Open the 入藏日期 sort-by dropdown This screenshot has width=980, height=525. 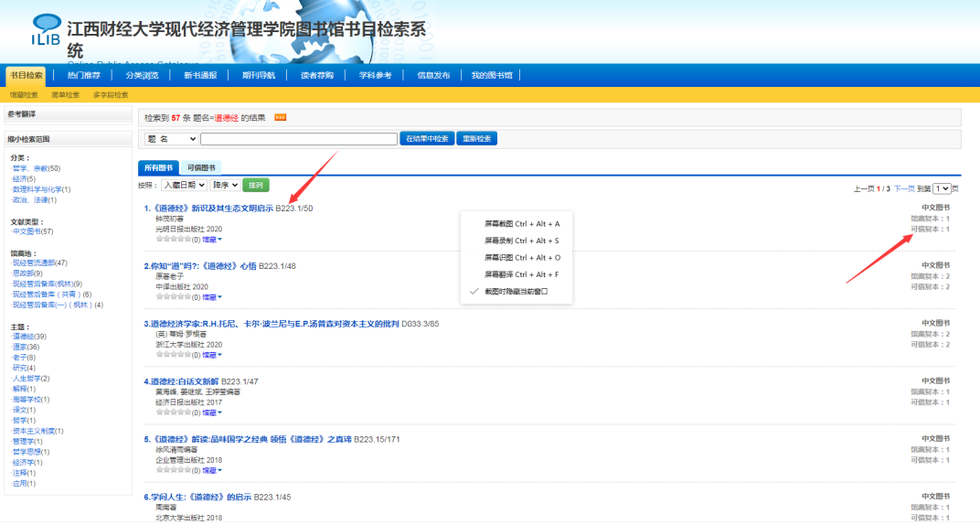coord(183,185)
